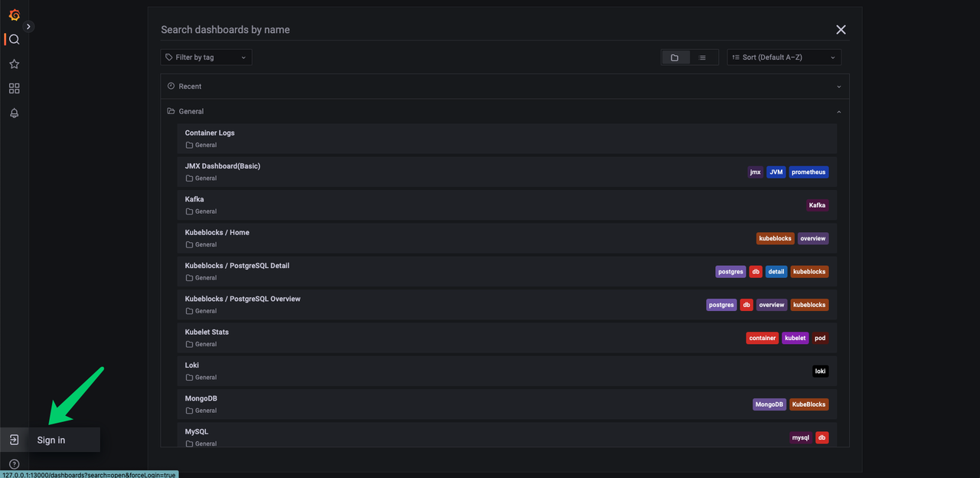Click the detail tag
This screenshot has width=980, height=478.
[x=776, y=272]
